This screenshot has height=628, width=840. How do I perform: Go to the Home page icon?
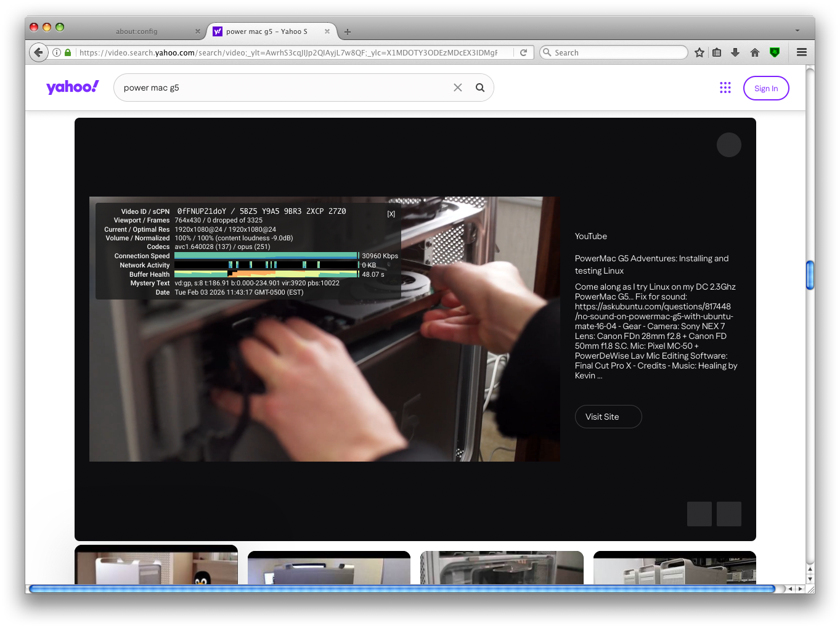pos(755,52)
